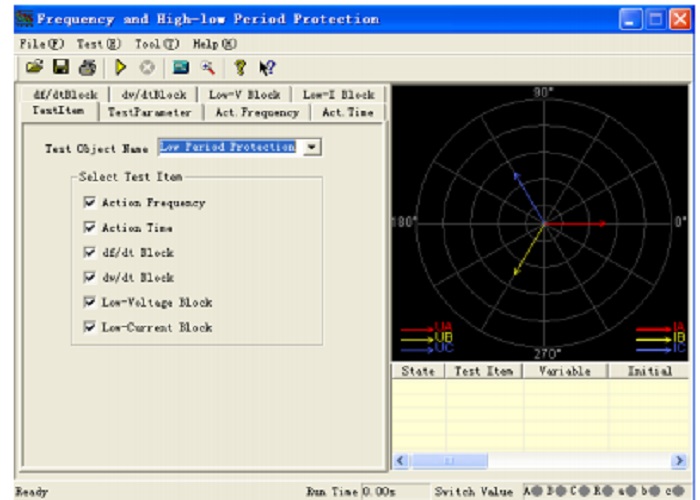700x500 pixels.
Task: Toggle the Action Time checkbox
Action: pos(89,227)
